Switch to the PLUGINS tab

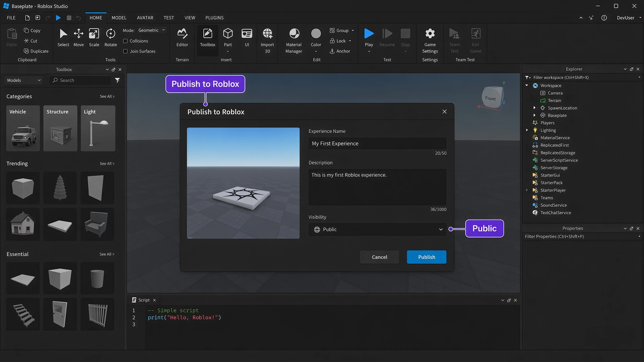(214, 18)
